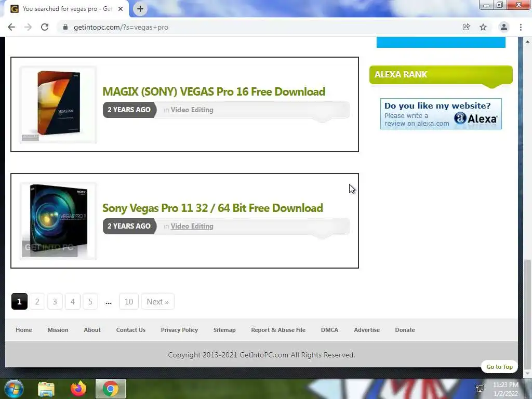Click the Chrome taskbar icon
Viewport: 532px width, 399px height.
click(111, 389)
